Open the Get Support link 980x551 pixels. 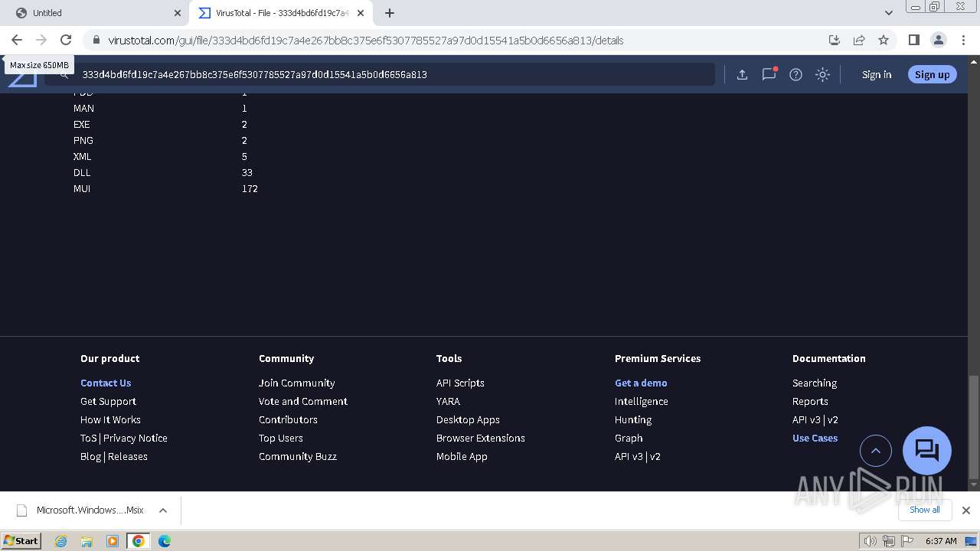click(108, 401)
